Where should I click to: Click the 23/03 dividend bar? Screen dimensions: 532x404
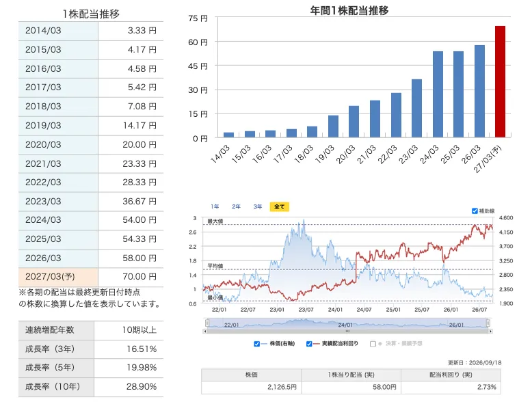point(416,108)
